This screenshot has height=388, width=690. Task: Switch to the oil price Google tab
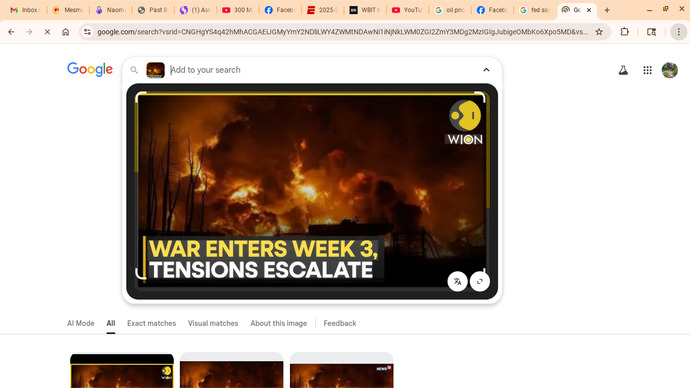tap(449, 10)
